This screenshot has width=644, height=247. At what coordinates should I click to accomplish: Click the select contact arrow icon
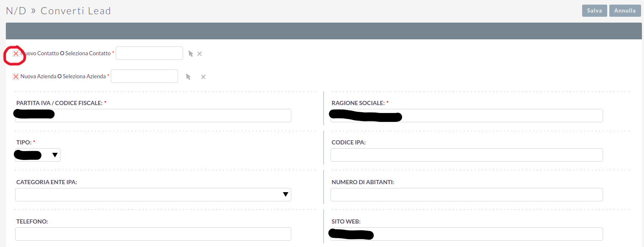[x=191, y=54]
